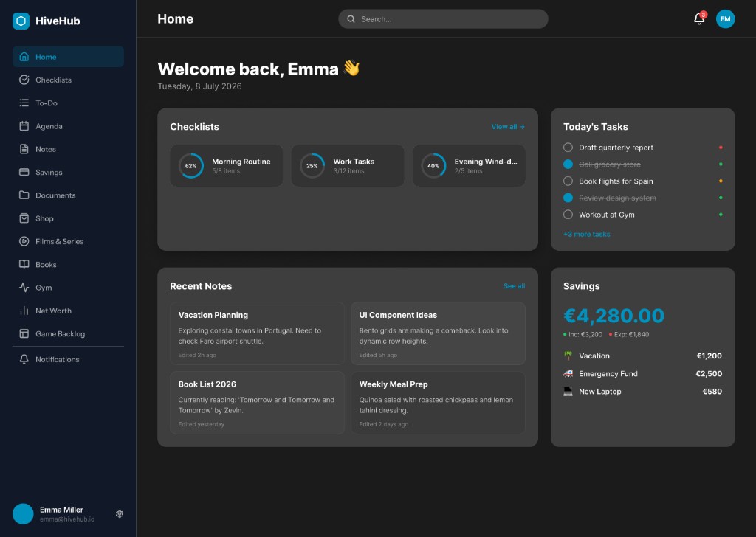Click the emma@hivehub.io email text

(x=67, y=519)
